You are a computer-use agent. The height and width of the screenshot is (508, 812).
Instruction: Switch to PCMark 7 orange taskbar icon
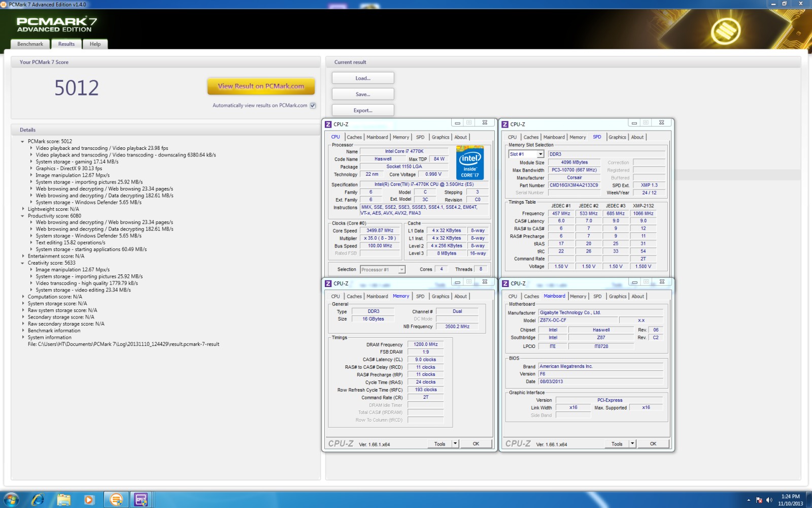click(x=116, y=500)
